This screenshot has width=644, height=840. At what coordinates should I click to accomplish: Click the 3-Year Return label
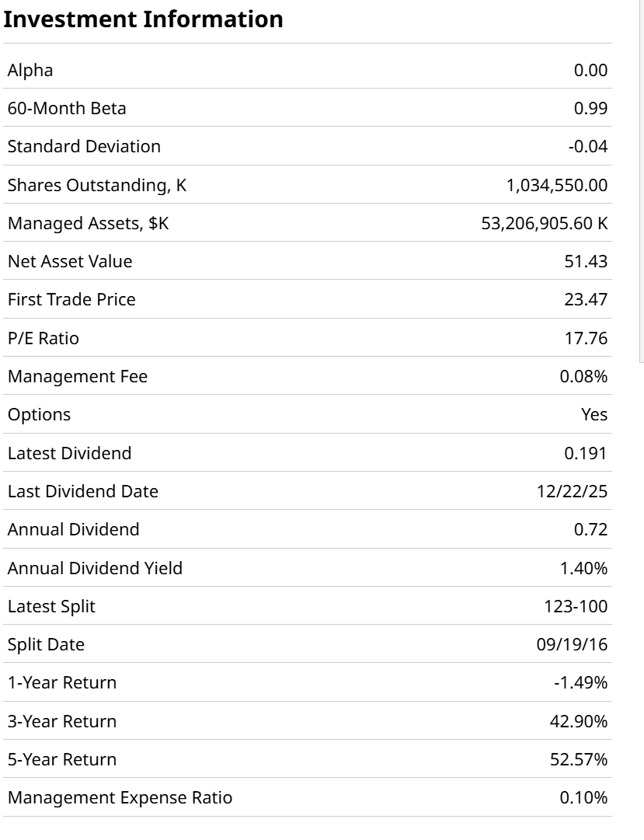coord(62,722)
